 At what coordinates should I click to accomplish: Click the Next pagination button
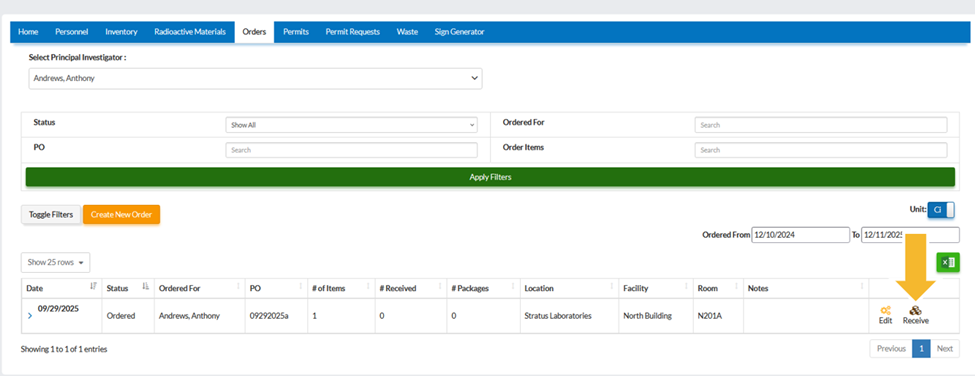(945, 349)
